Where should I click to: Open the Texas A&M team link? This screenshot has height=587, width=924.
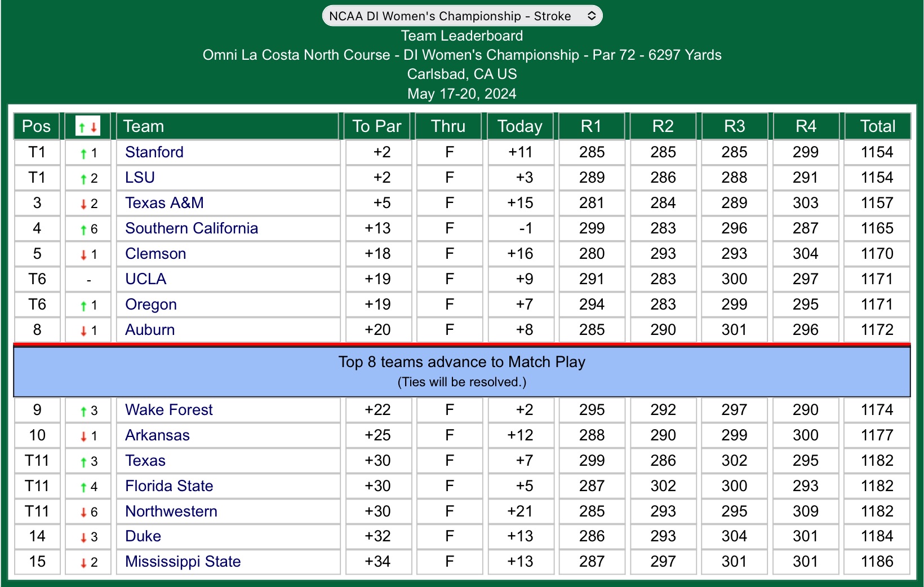(165, 203)
